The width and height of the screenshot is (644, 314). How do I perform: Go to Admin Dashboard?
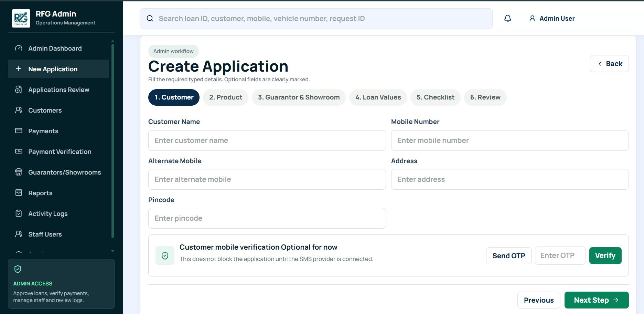(x=58, y=48)
